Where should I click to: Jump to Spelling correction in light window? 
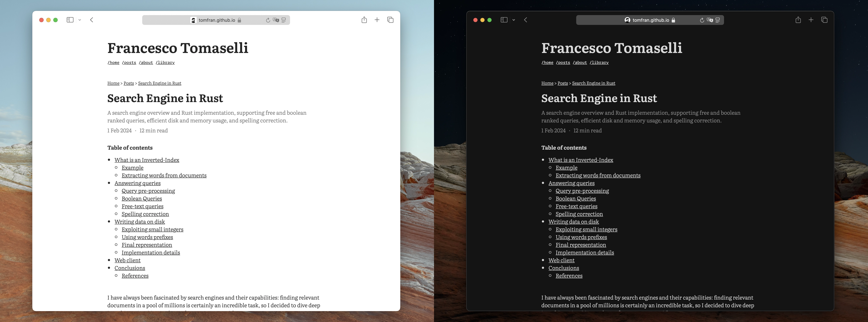[x=145, y=214]
